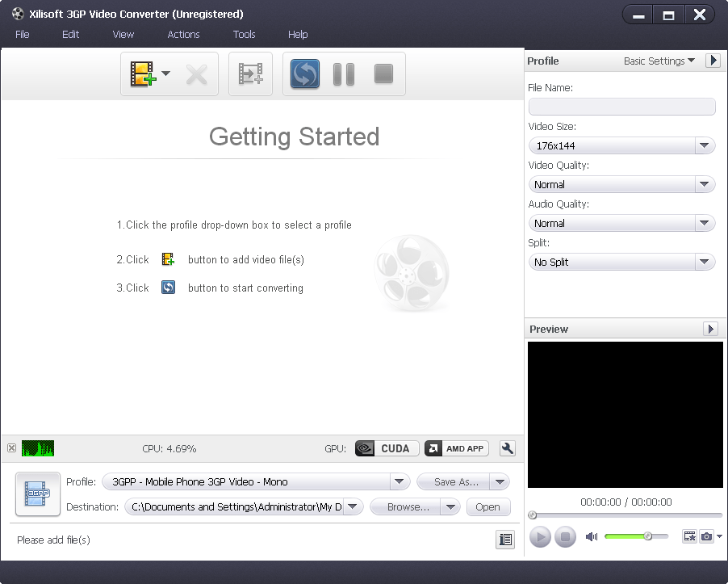Open the Actions menu
728x584 pixels.
coord(183,34)
